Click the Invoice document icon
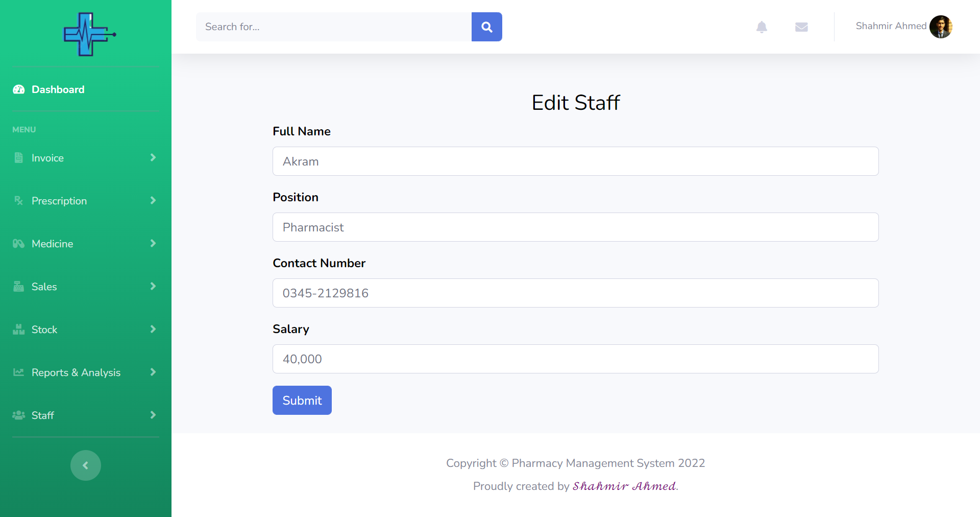The image size is (980, 517). pos(19,158)
